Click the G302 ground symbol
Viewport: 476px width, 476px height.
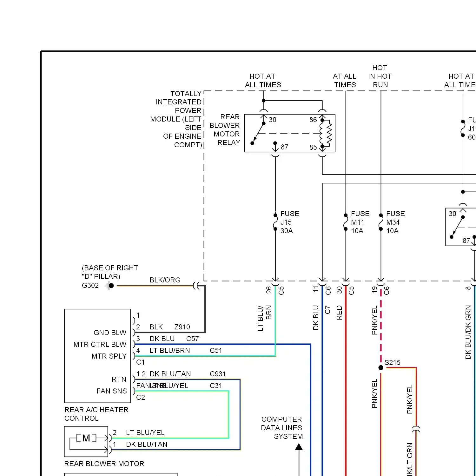pyautogui.click(x=109, y=286)
